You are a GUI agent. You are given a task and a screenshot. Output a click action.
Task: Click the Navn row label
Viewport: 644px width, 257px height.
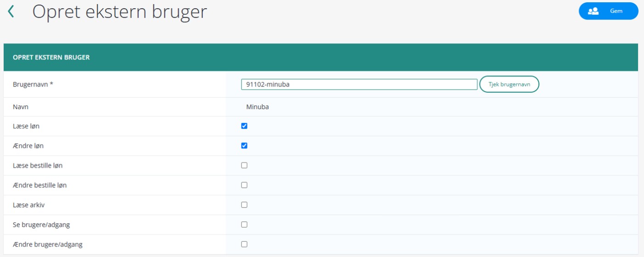[21, 107]
